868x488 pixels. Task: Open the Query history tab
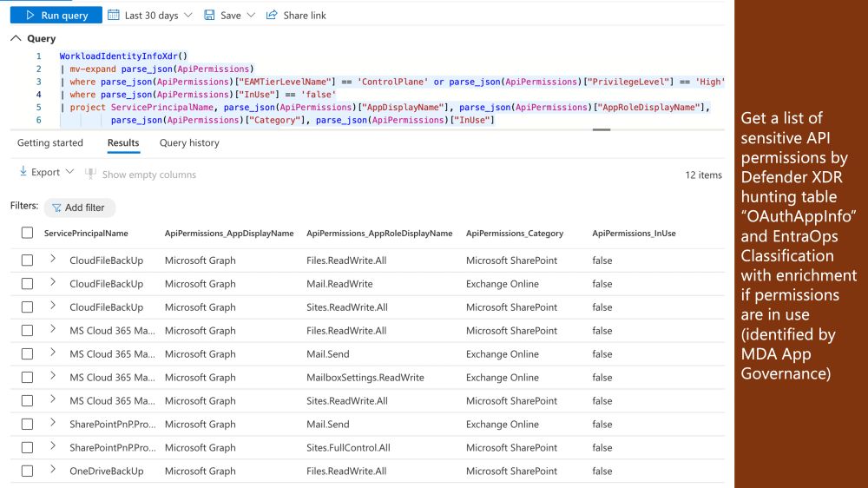click(189, 143)
